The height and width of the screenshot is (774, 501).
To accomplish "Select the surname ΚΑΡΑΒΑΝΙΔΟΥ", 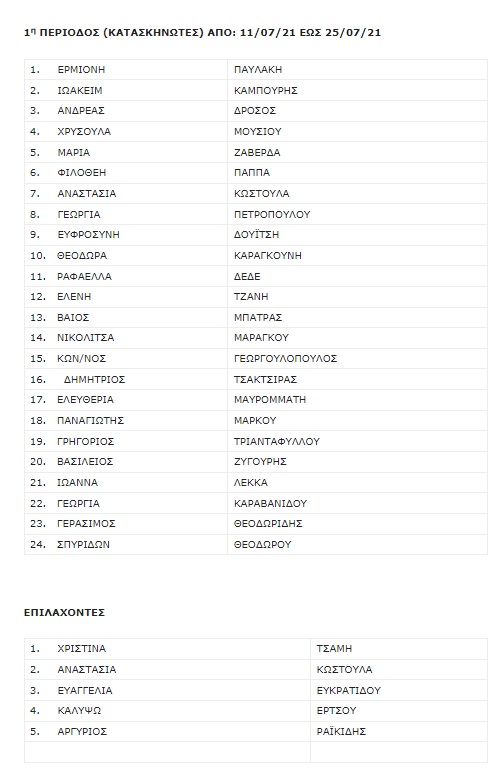I will pyautogui.click(x=270, y=503).
